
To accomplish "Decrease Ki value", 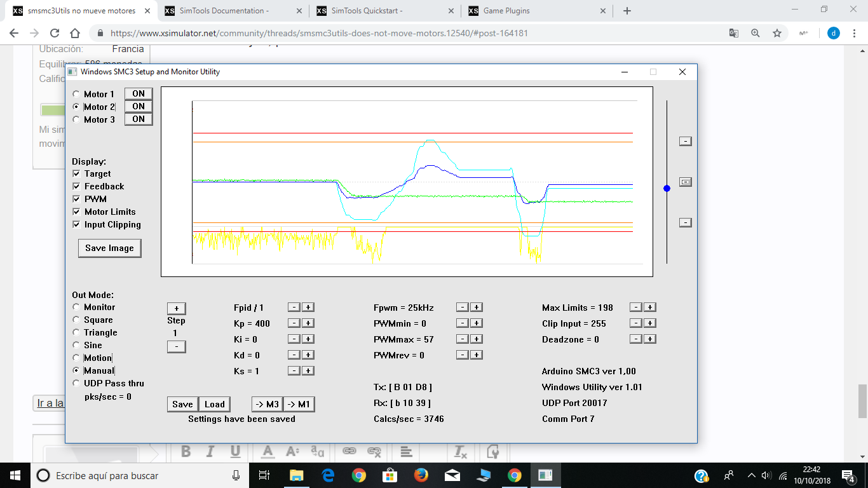I will [x=294, y=339].
